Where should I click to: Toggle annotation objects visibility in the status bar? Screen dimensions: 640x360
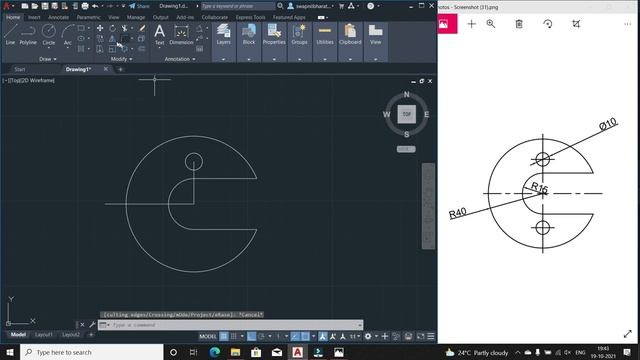click(x=322, y=336)
